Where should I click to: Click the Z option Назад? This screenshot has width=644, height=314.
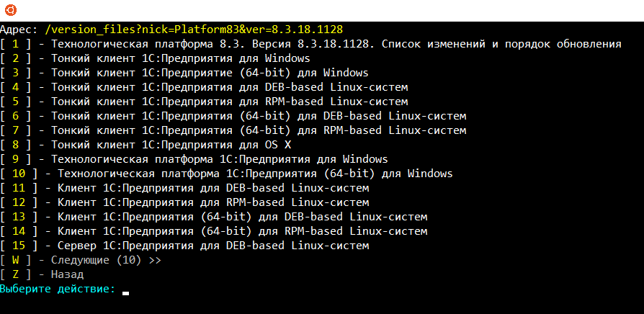[x=42, y=274]
